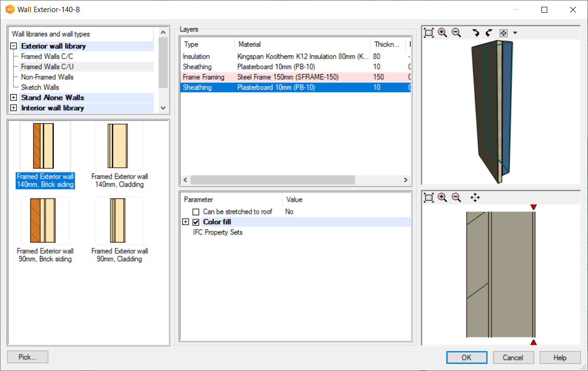Click zoom extents in the 3D preview toolbar
The width and height of the screenshot is (588, 371).
click(429, 33)
